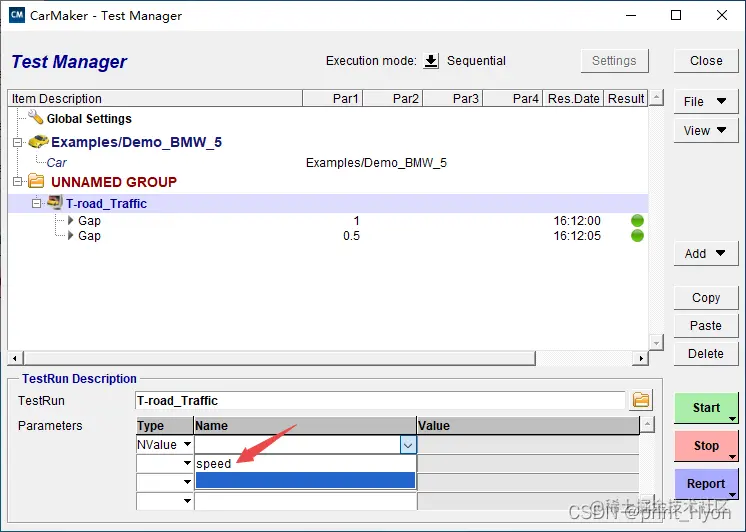
Task: Select the T-road_Traffic tree row
Action: [328, 204]
